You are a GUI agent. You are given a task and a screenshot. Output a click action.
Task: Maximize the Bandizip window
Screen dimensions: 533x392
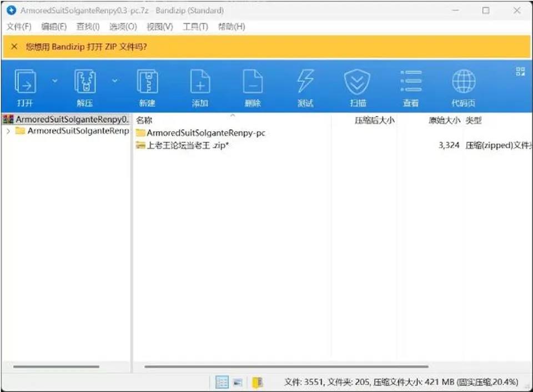pos(486,11)
